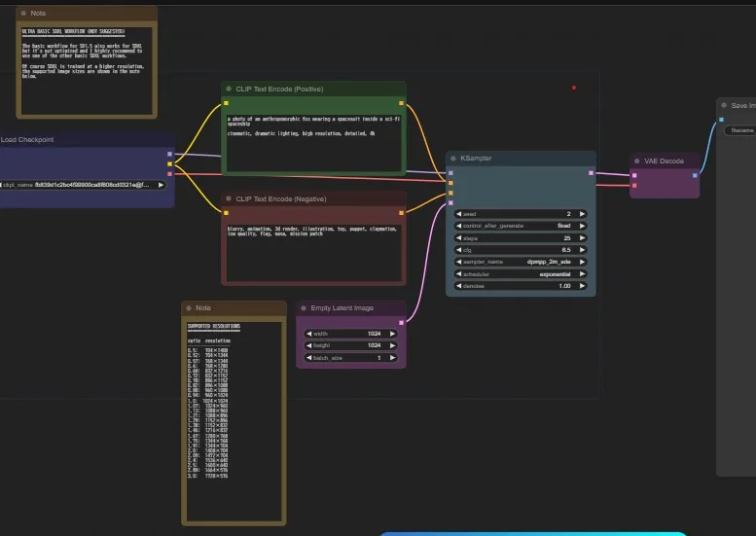Collapse the VAE Decode node title dot

636,161
